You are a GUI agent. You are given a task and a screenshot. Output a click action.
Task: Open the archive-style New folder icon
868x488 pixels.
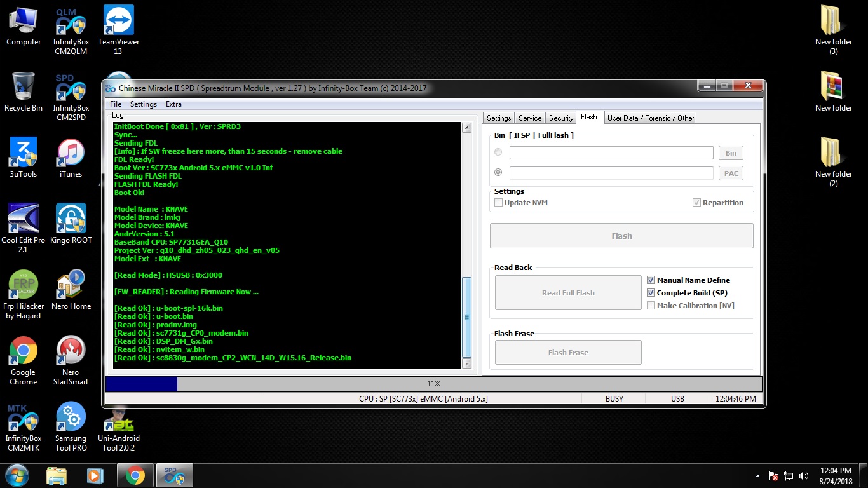(x=834, y=92)
